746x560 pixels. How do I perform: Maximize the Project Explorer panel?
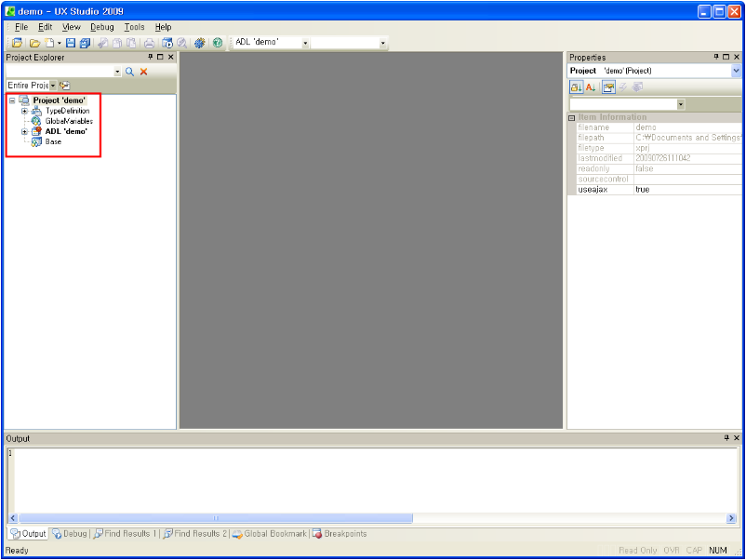tap(160, 57)
